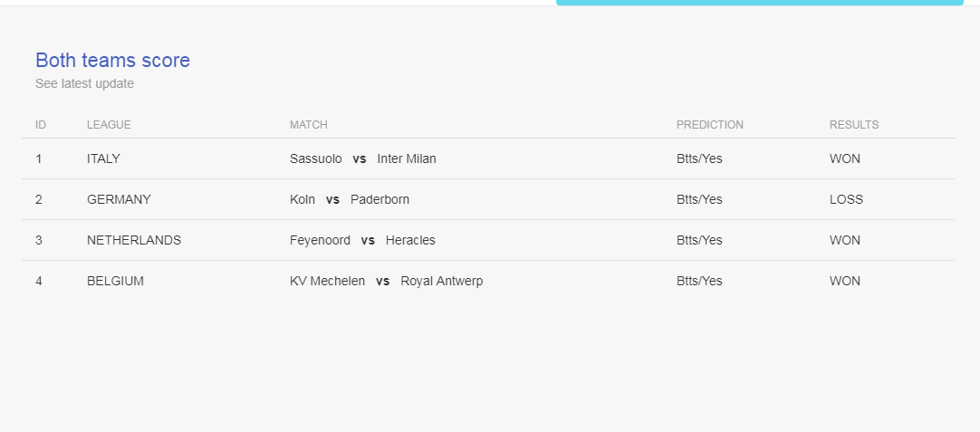Click the KV Mechelen vs Royal Antwerp match
This screenshot has width=980, height=432.
(x=386, y=282)
